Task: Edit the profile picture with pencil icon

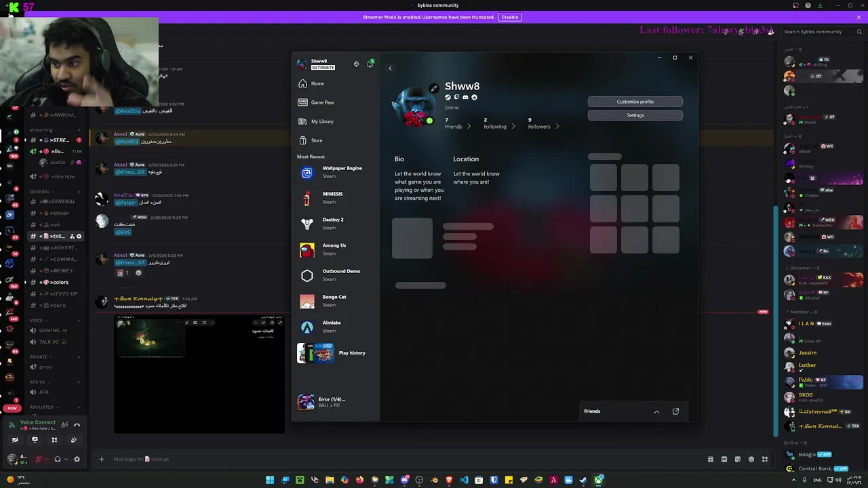Action: (433, 88)
